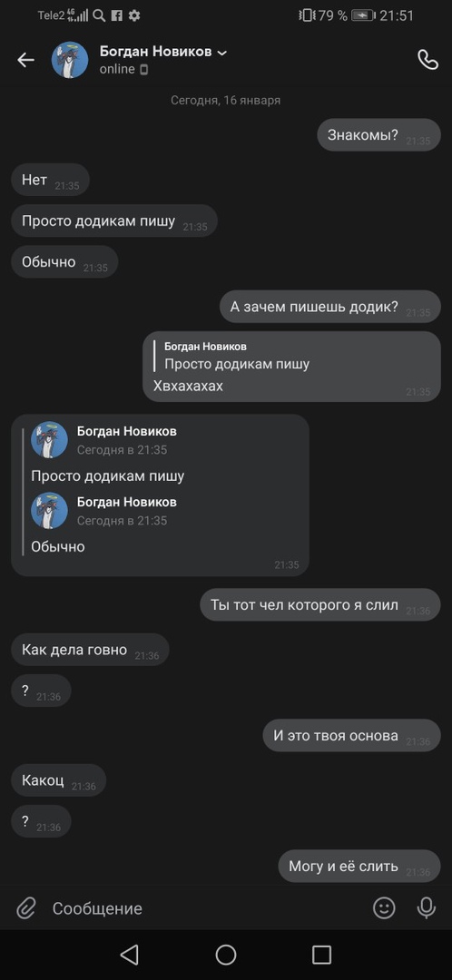Select message А зачем пишешь додик?
This screenshot has height=980, width=452.
[x=330, y=307]
